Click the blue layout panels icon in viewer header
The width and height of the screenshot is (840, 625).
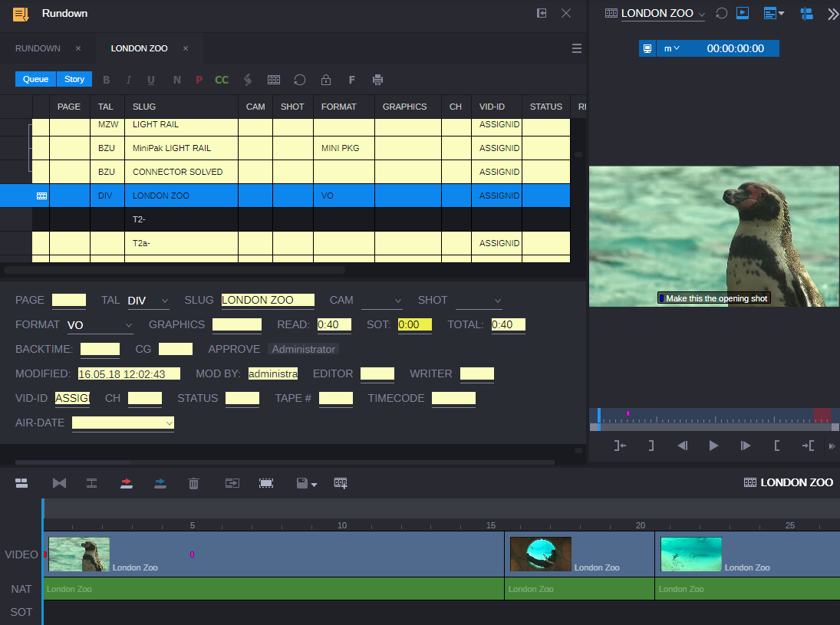coord(807,13)
